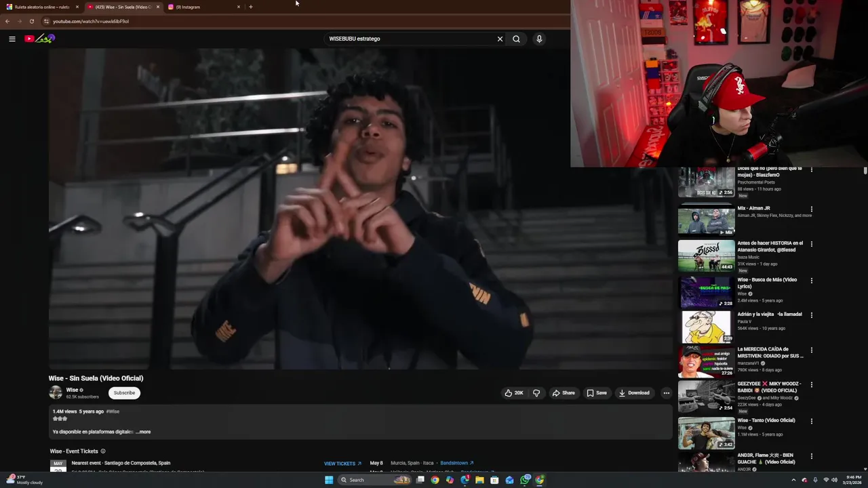
Task: Open the Wise channel avatar
Action: pos(56,392)
